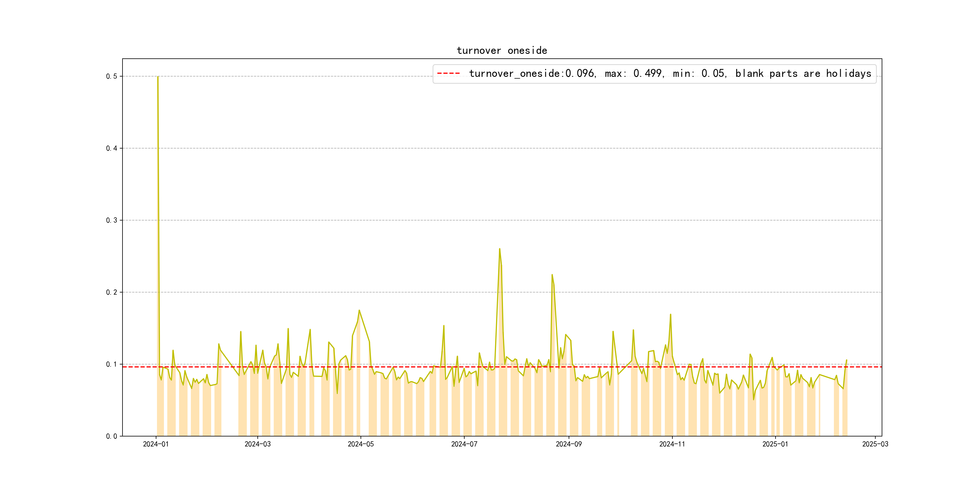The height and width of the screenshot is (490, 980).
Task: Click the 0.5 spike peak in January 2024
Action: (x=158, y=77)
